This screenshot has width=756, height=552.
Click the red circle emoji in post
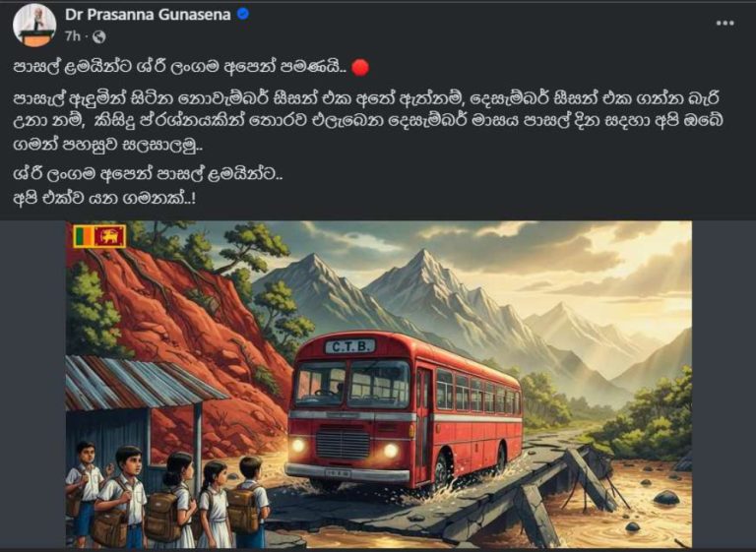(360, 68)
